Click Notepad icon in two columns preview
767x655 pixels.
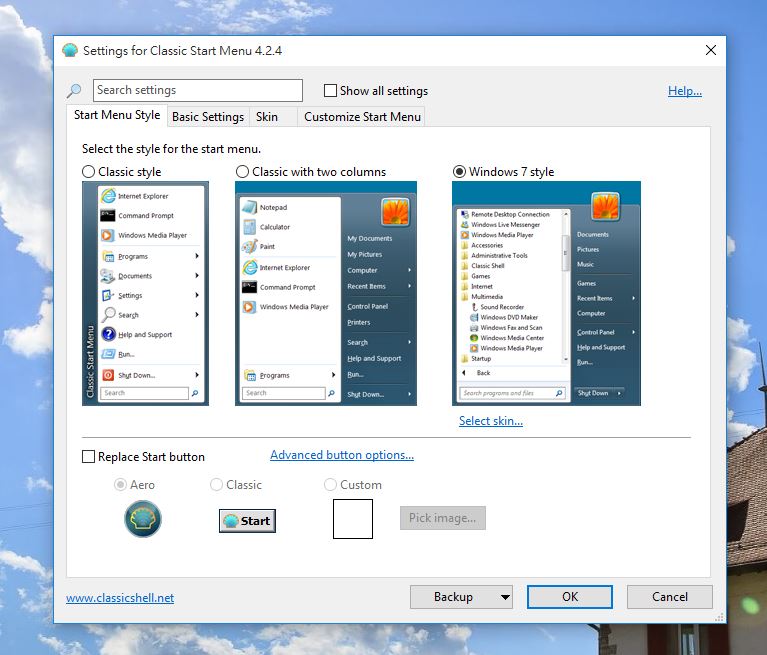click(x=249, y=207)
